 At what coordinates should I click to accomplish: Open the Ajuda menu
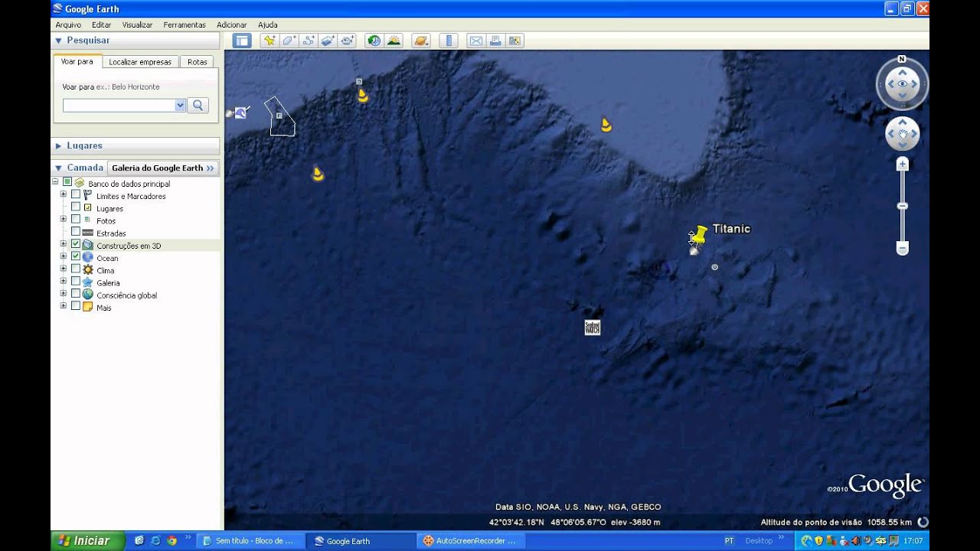[268, 24]
